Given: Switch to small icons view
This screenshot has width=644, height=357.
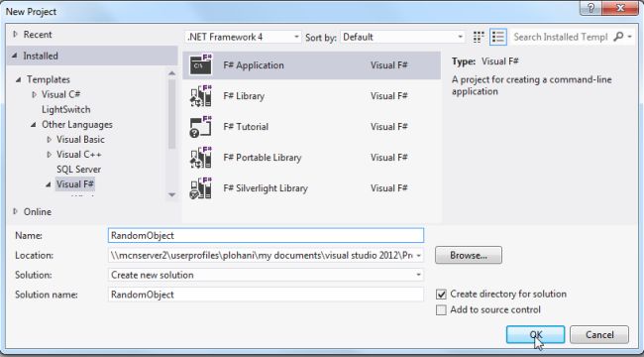Looking at the screenshot, I should click(479, 37).
